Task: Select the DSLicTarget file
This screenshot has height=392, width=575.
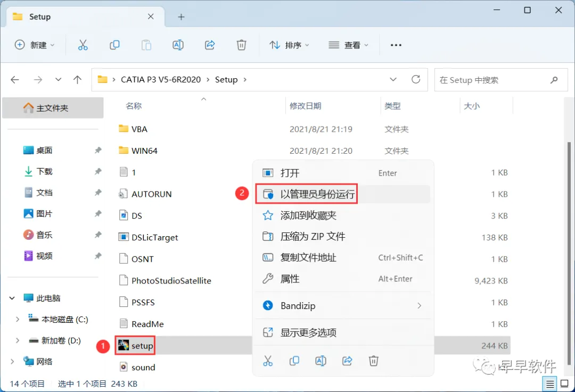Action: [148, 237]
